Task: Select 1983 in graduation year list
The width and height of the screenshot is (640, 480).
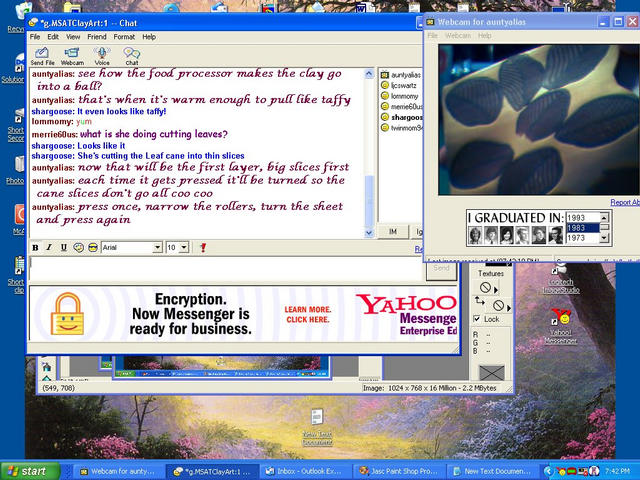Action: pyautogui.click(x=582, y=228)
